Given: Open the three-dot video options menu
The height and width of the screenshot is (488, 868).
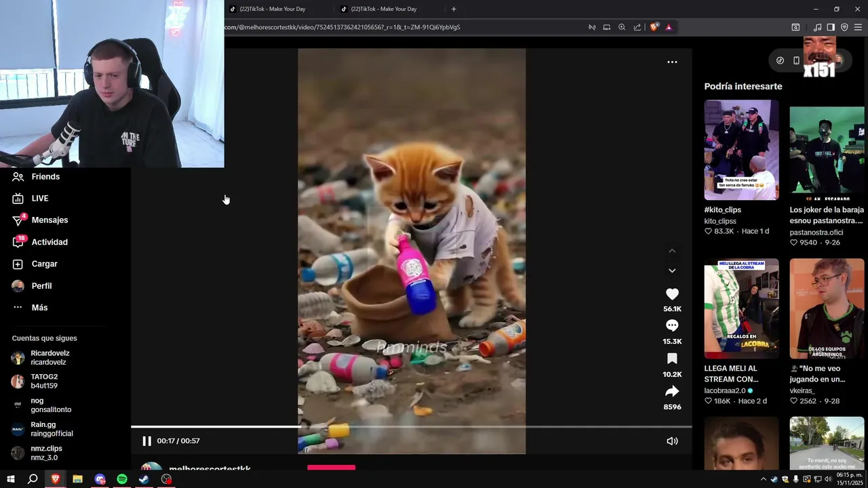Looking at the screenshot, I should [672, 62].
